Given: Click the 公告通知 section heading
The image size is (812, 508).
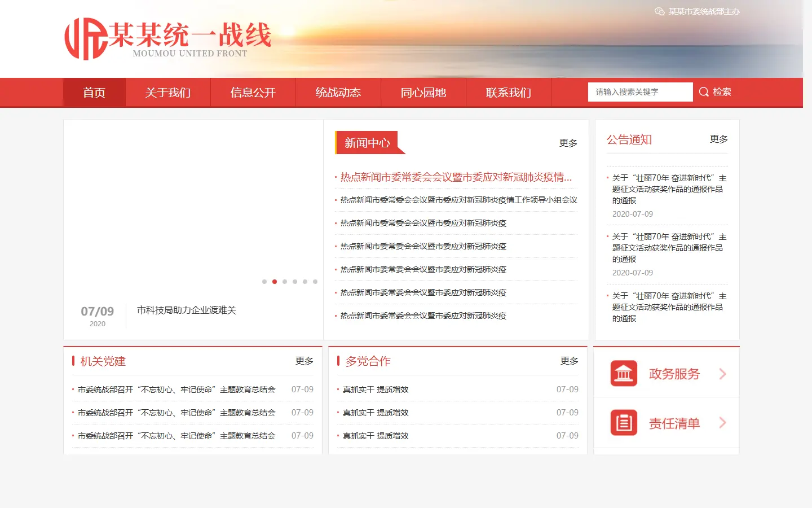Looking at the screenshot, I should coord(629,140).
